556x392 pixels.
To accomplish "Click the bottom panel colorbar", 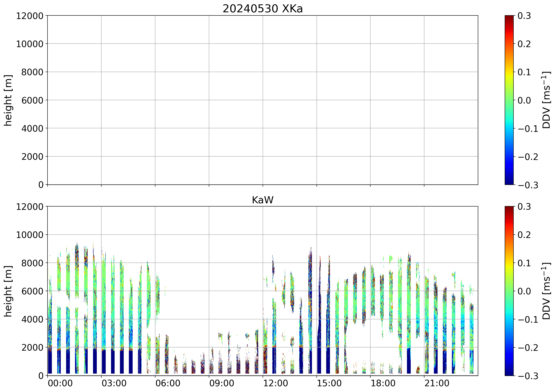I will (x=509, y=291).
